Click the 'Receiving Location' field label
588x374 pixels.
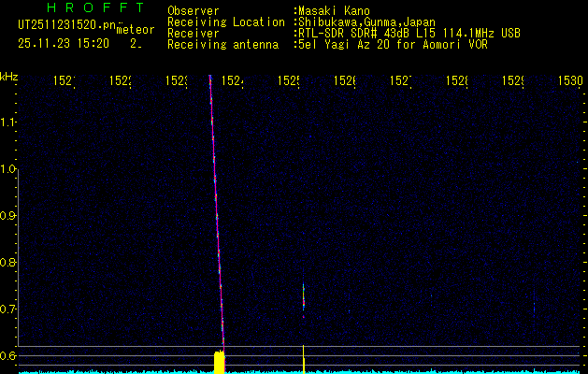226,22
